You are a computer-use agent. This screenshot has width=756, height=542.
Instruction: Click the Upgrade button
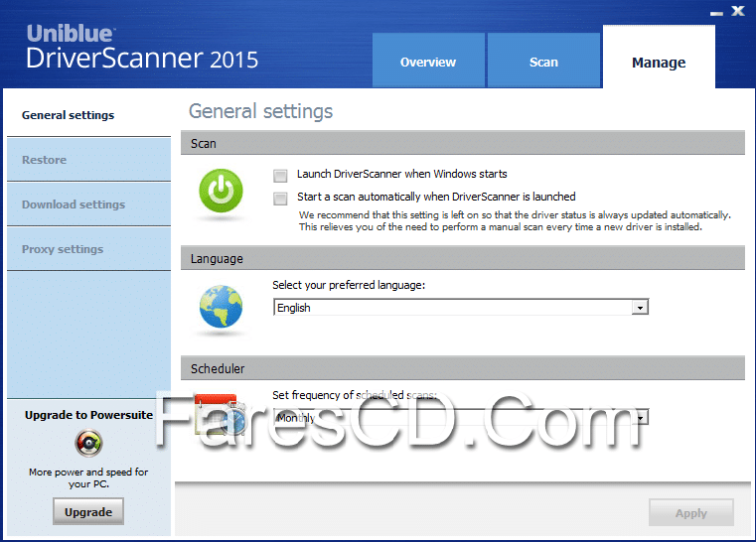pyautogui.click(x=88, y=511)
